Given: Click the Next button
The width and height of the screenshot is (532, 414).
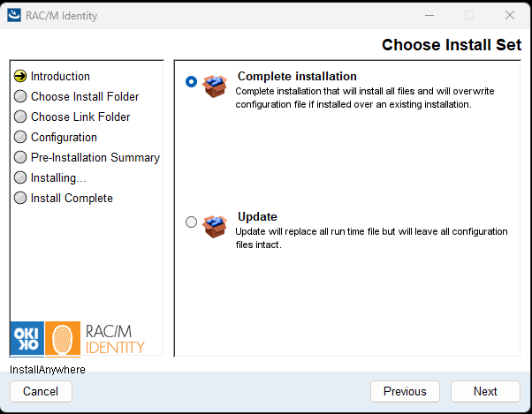Looking at the screenshot, I should [x=485, y=391].
